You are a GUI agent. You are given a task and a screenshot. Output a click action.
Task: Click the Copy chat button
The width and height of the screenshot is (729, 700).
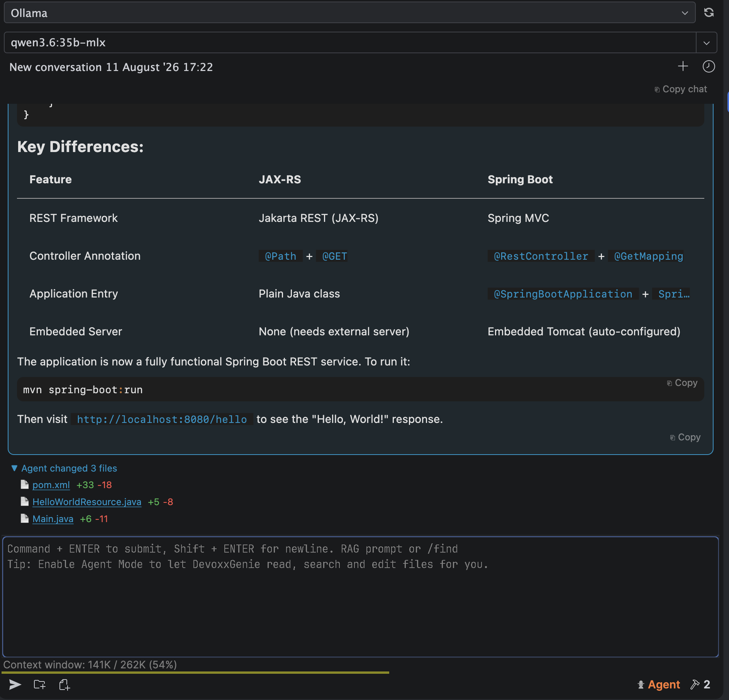coord(681,89)
